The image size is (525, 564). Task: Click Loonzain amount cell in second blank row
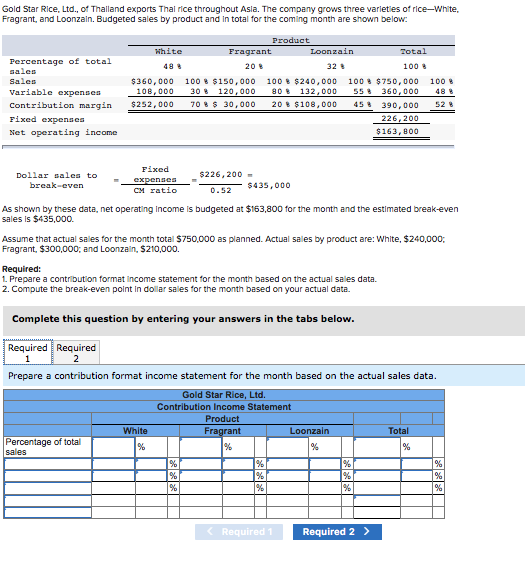tap(288, 476)
